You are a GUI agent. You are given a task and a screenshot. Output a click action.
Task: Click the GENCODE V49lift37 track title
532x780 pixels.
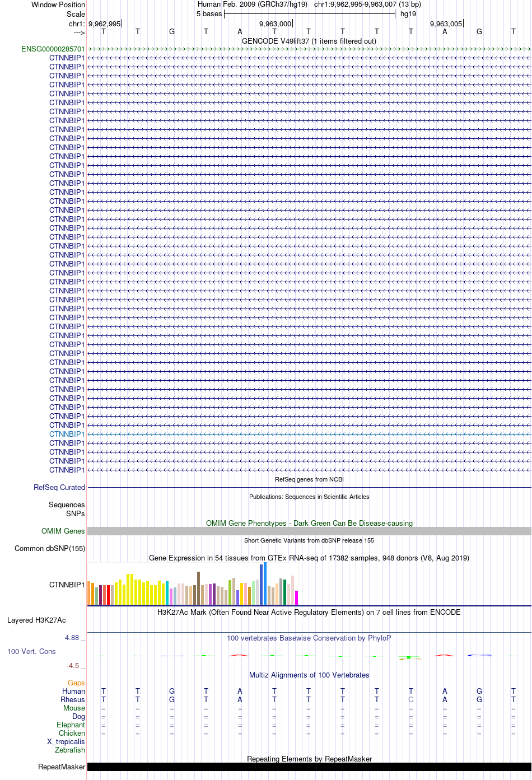pyautogui.click(x=309, y=41)
